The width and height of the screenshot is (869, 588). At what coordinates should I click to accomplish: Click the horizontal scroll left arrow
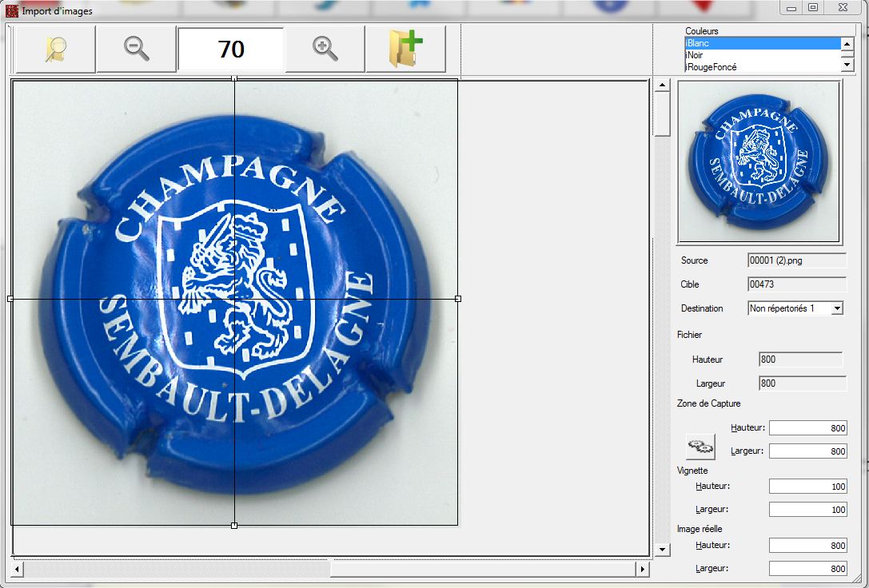(x=18, y=569)
